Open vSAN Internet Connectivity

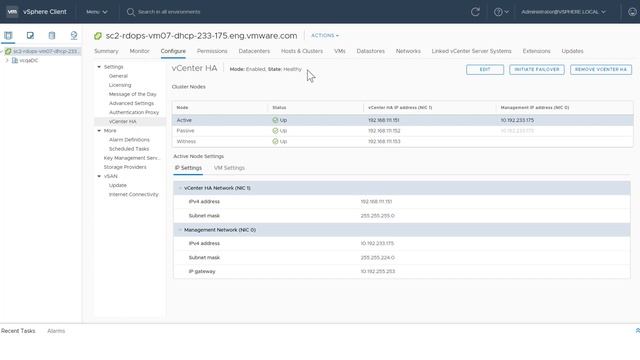133,194
